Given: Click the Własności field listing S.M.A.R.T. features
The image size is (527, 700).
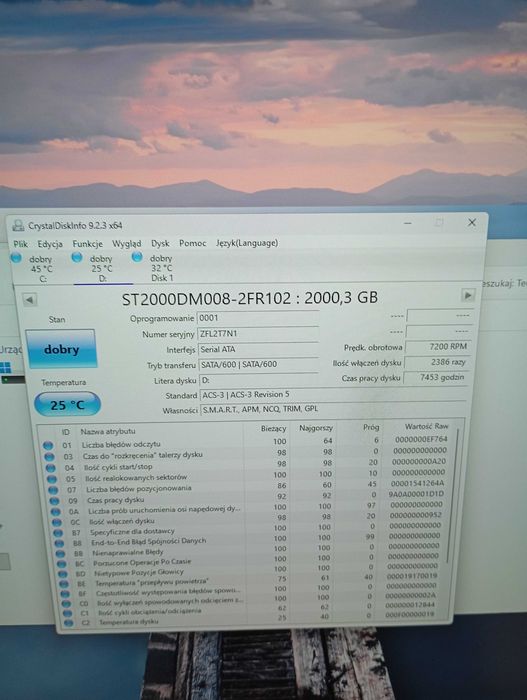Looking at the screenshot, I should click(x=333, y=409).
